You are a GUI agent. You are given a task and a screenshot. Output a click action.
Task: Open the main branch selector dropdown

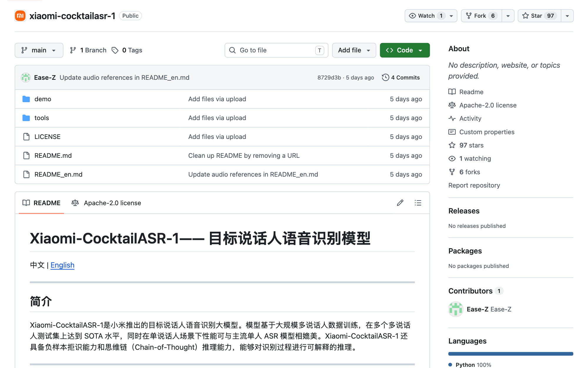39,50
